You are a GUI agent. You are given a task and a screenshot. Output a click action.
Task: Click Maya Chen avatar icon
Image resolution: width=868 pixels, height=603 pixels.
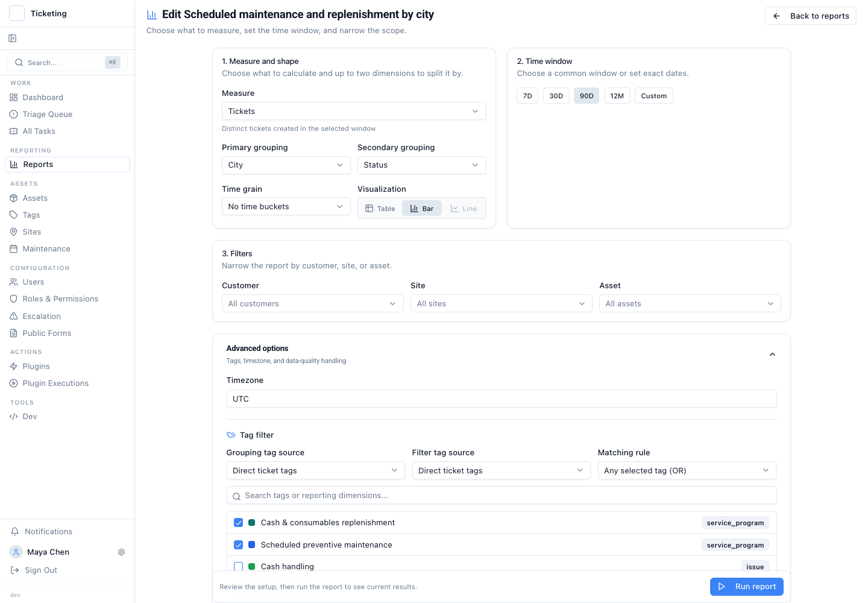coord(16,552)
